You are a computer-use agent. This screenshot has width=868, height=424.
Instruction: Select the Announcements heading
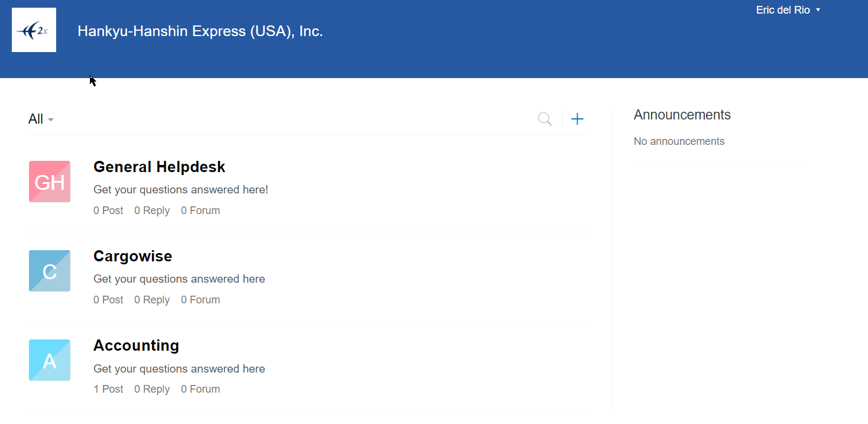click(682, 115)
